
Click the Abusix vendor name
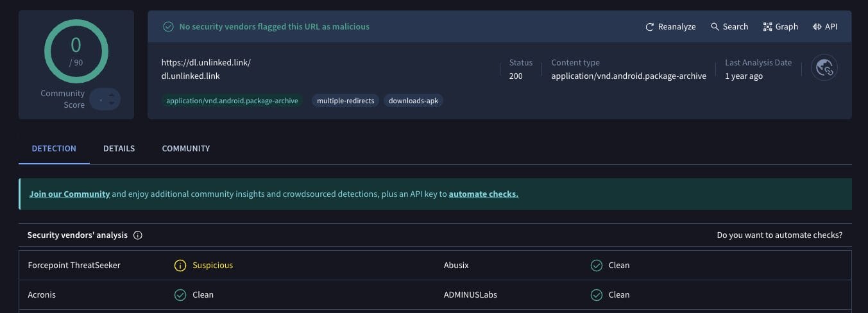coord(456,265)
